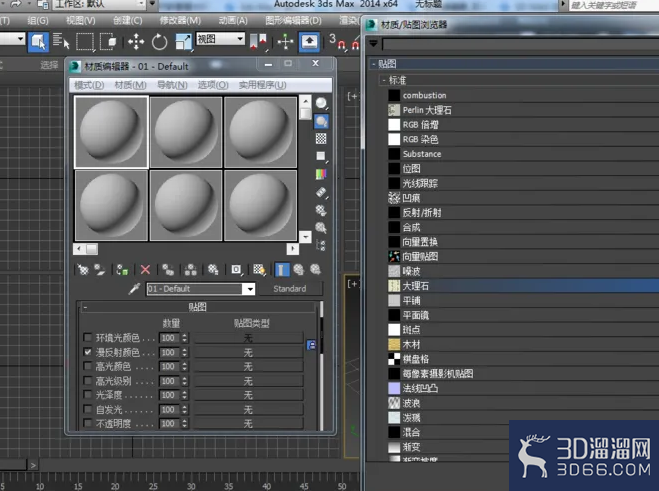Pick material from object with eyedropper

coord(134,288)
